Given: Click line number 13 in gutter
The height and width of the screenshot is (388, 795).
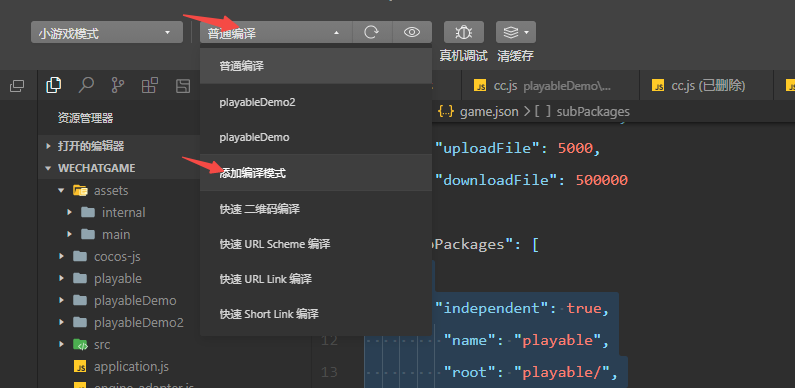Looking at the screenshot, I should coord(330,372).
